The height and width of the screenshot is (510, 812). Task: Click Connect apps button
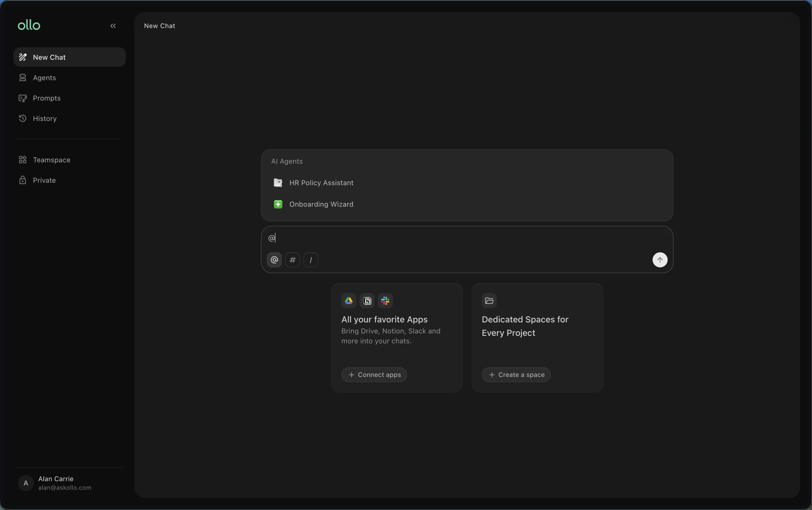point(374,375)
